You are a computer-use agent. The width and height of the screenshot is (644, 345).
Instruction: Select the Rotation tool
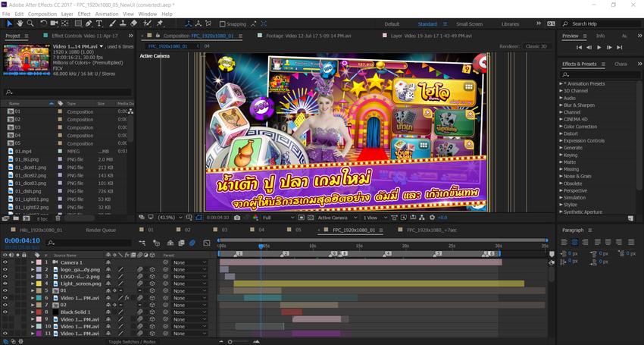(43, 24)
